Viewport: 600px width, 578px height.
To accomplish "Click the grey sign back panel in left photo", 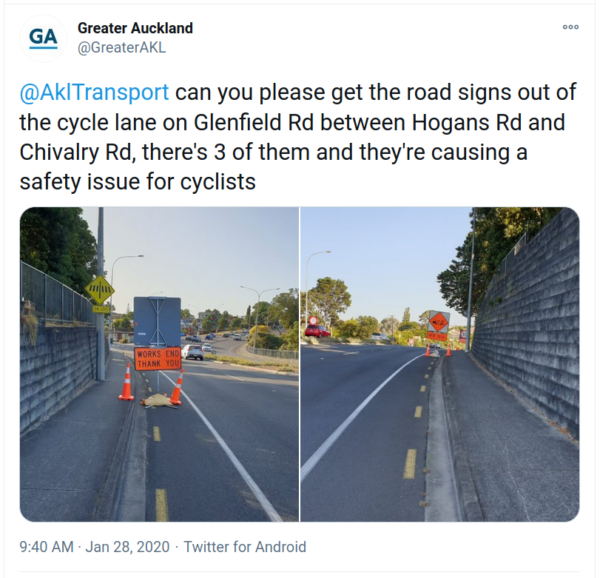I will 157,322.
